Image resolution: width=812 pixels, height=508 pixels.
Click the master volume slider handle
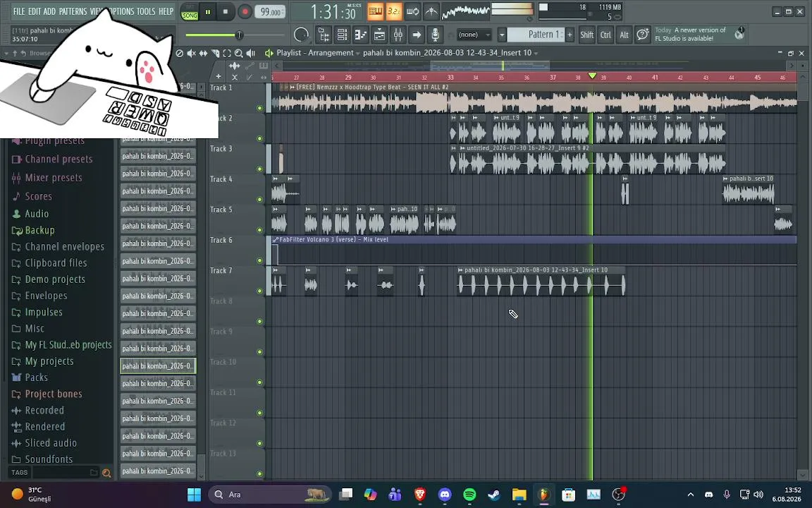[x=239, y=35]
